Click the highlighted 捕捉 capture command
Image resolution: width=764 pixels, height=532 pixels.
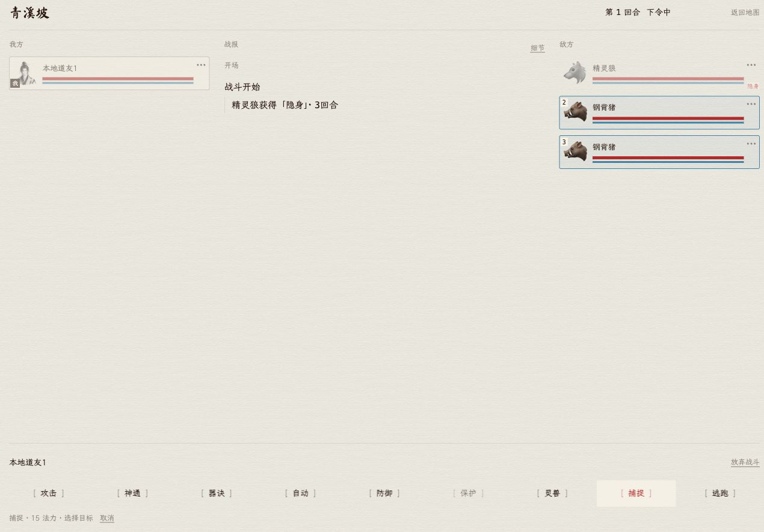pos(636,493)
